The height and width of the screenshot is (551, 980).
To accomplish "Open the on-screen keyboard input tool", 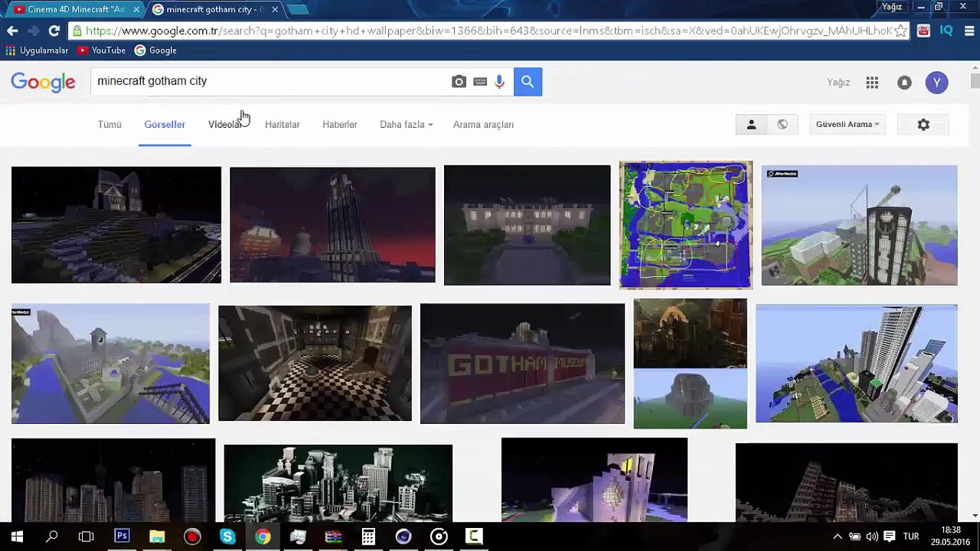I will (x=480, y=82).
